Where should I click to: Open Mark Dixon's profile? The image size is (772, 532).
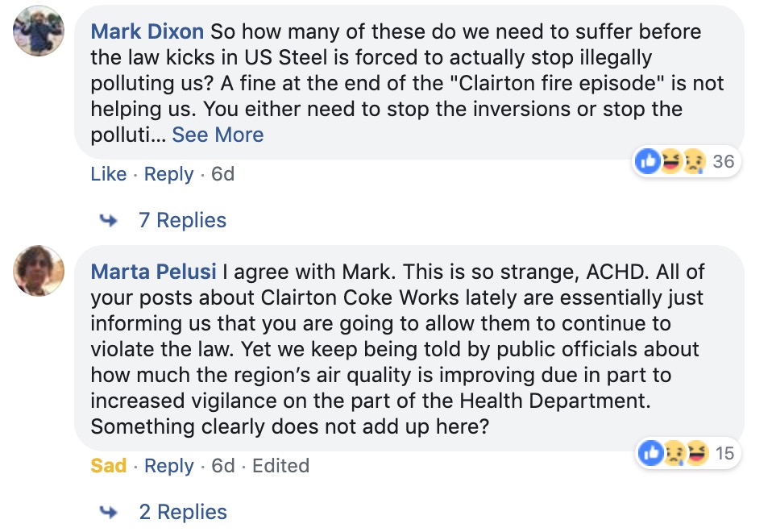(x=147, y=31)
